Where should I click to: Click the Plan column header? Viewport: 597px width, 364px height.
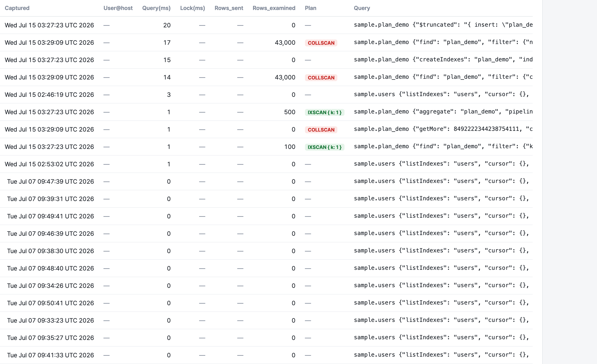310,8
